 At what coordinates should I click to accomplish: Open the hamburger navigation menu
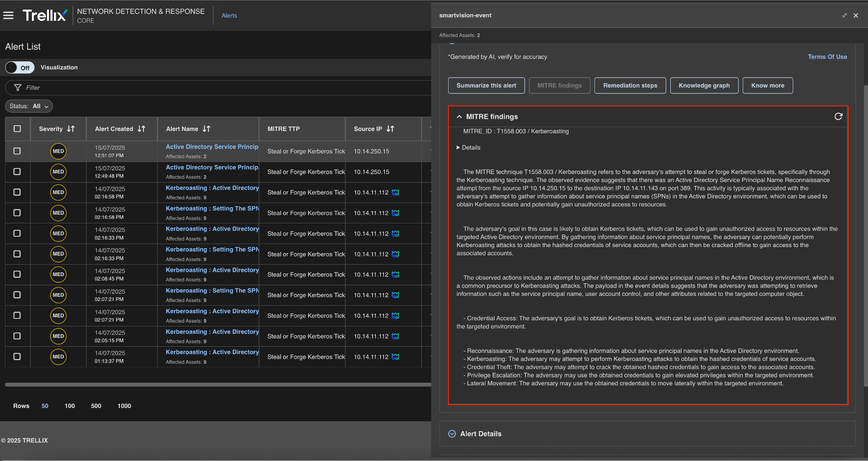8,16
